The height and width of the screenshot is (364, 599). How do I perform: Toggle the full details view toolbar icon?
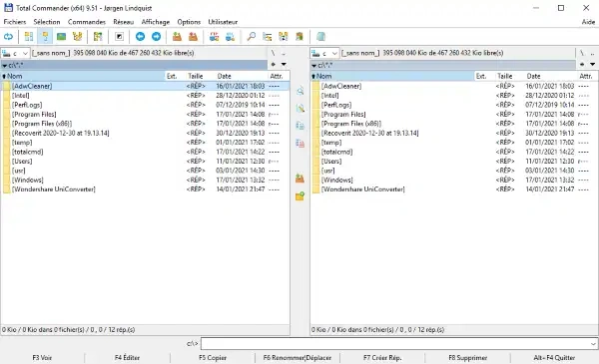pyautogui.click(x=45, y=37)
